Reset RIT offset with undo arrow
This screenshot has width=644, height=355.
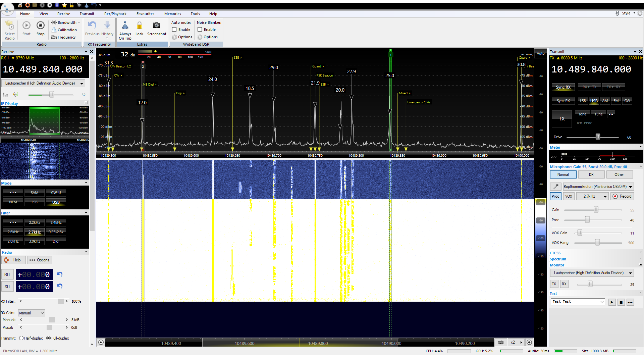[60, 274]
